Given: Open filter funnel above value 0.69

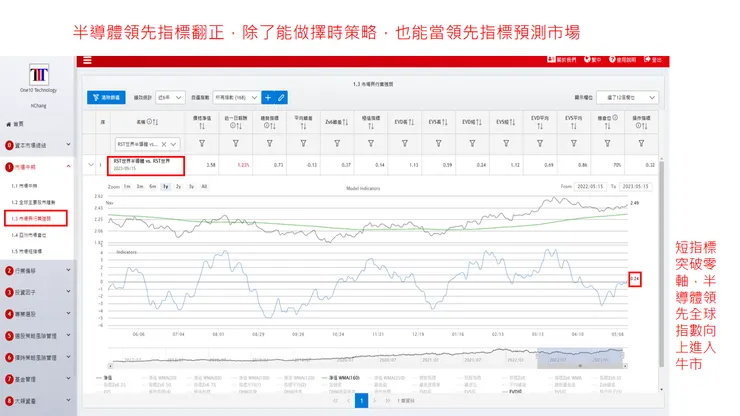Looking at the screenshot, I should tap(540, 144).
